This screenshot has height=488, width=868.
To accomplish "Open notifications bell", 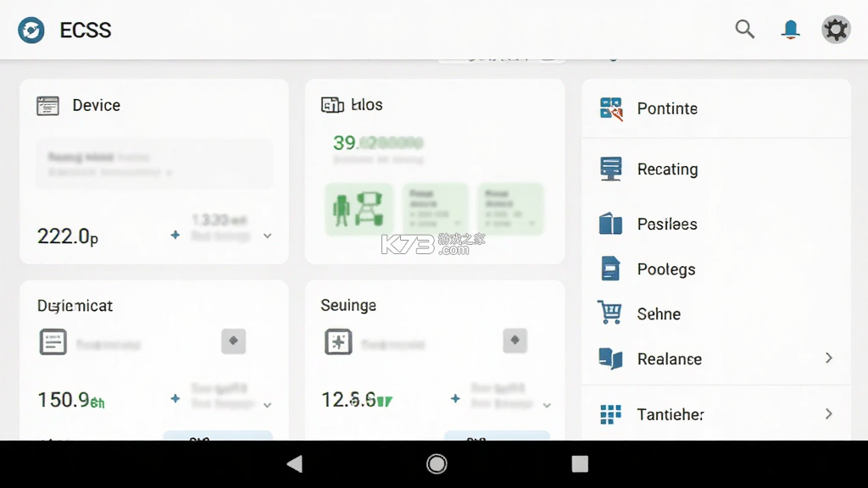I will (x=791, y=30).
